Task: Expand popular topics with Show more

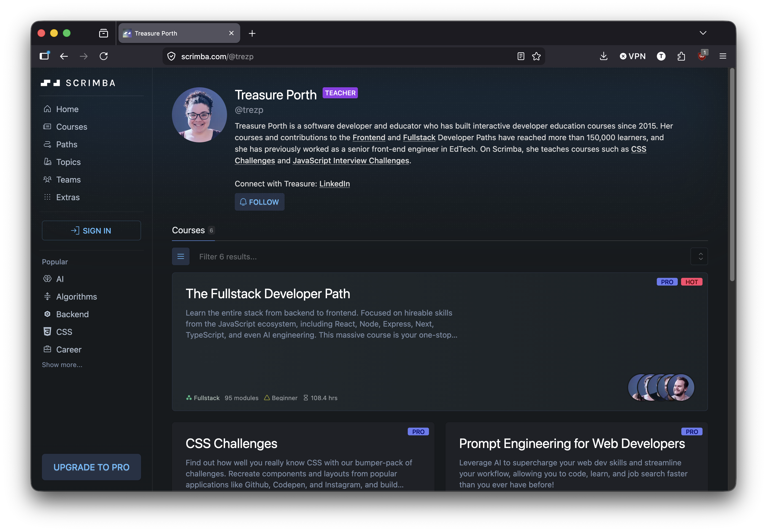Action: point(62,365)
